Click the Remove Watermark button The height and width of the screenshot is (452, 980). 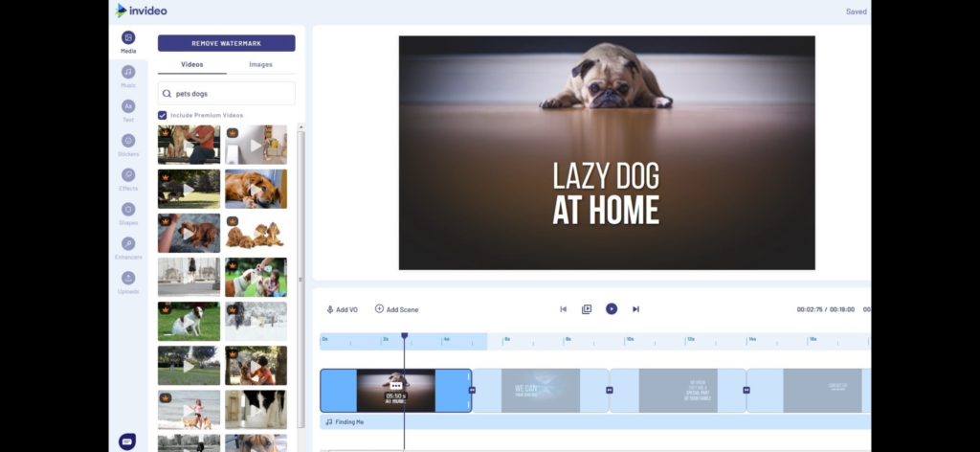coord(226,43)
